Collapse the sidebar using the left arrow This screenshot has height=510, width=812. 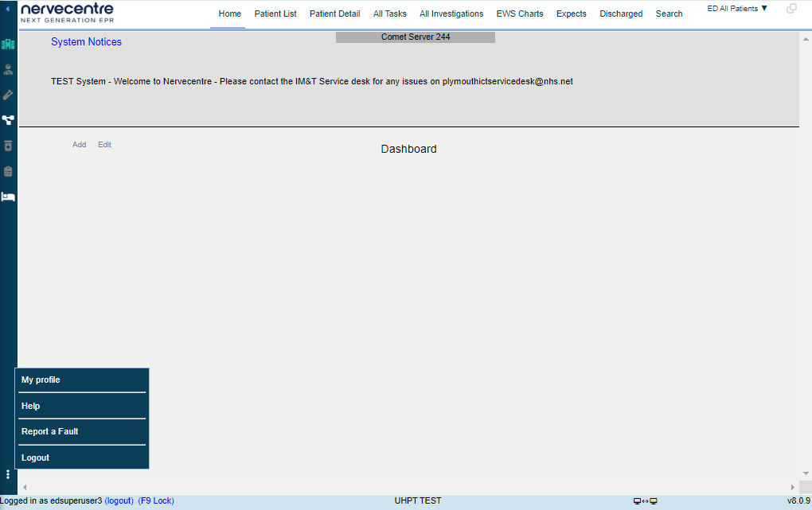coord(7,9)
